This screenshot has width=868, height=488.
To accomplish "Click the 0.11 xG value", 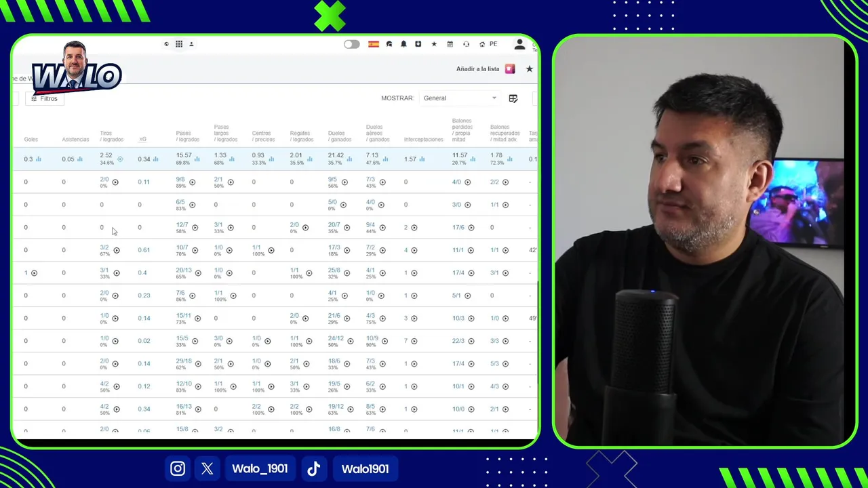I will point(144,182).
